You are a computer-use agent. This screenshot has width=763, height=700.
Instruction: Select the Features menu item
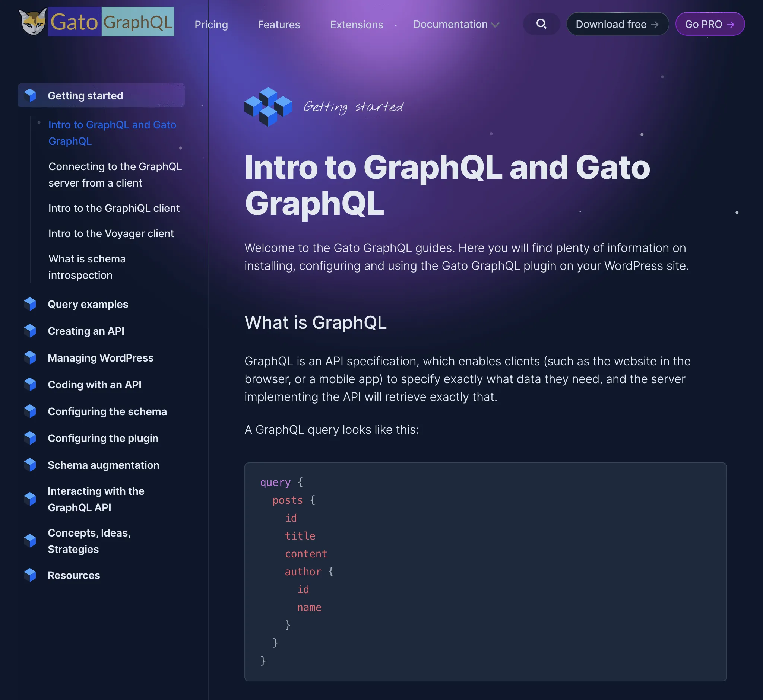coord(278,24)
